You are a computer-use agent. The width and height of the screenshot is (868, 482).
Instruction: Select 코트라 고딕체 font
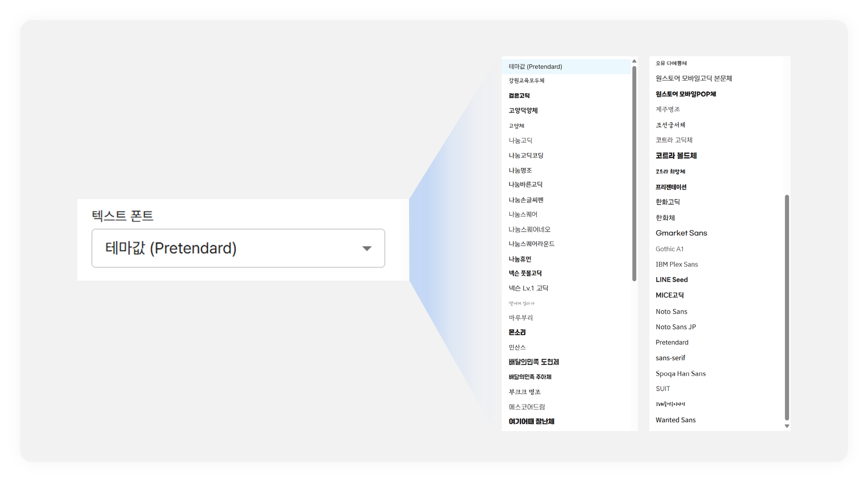[674, 140]
